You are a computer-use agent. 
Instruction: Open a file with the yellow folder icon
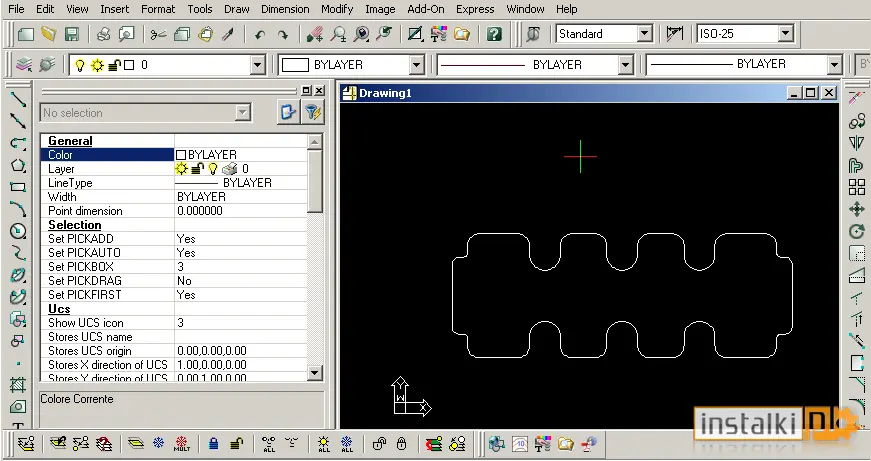click(49, 34)
